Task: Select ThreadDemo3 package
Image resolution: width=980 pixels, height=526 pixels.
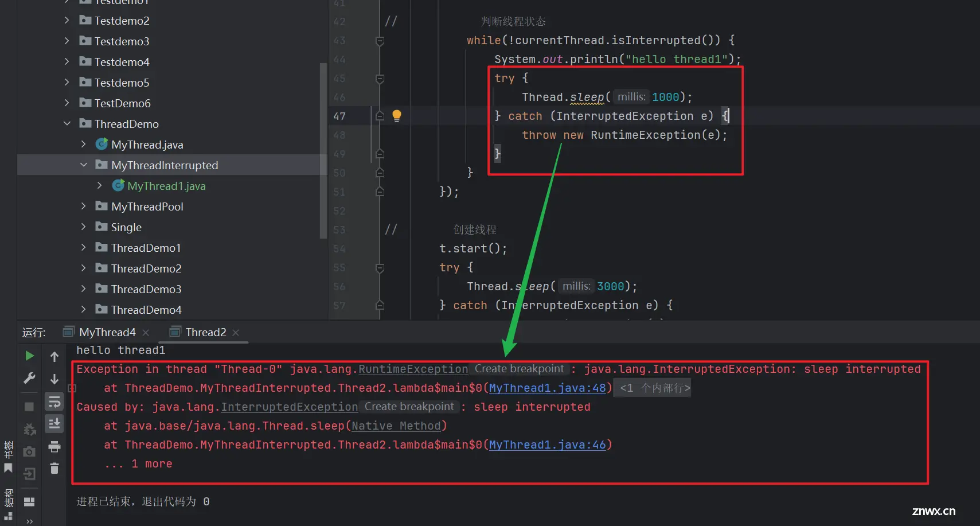Action: point(146,289)
